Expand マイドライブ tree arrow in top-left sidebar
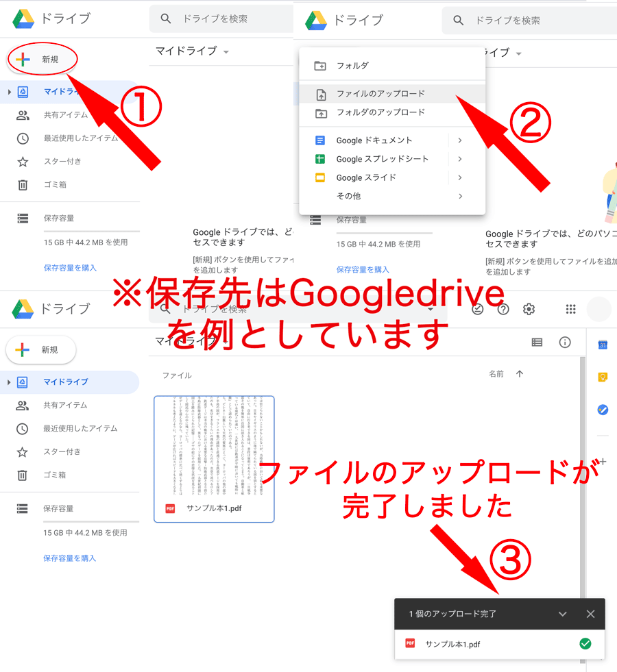 coord(9,92)
